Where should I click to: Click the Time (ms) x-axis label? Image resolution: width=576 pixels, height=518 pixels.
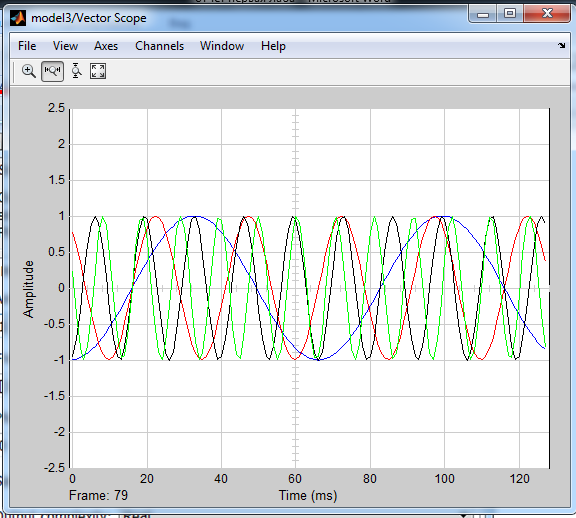[308, 496]
